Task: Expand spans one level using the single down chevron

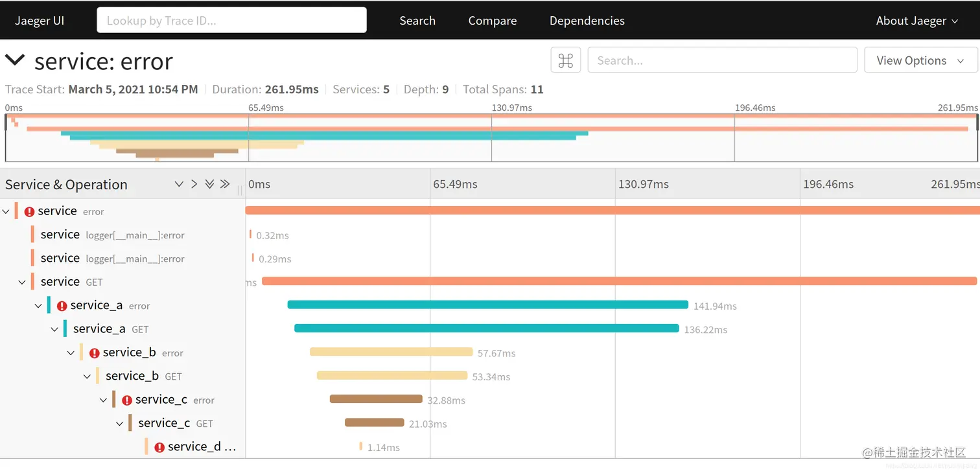Action: [179, 184]
